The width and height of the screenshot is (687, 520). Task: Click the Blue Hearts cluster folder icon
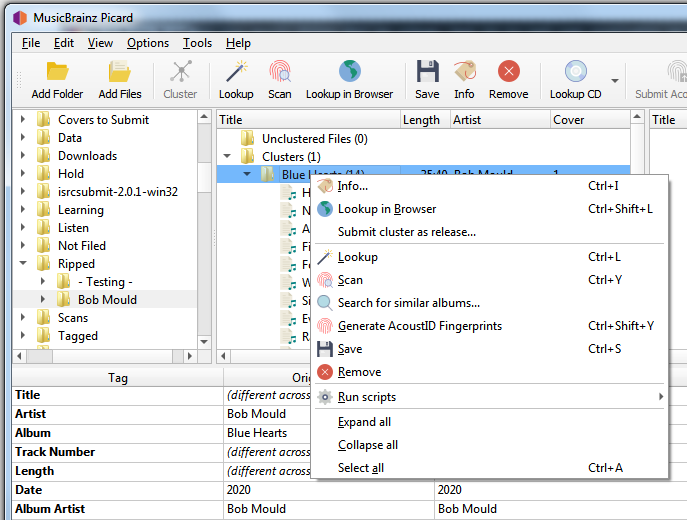[268, 173]
